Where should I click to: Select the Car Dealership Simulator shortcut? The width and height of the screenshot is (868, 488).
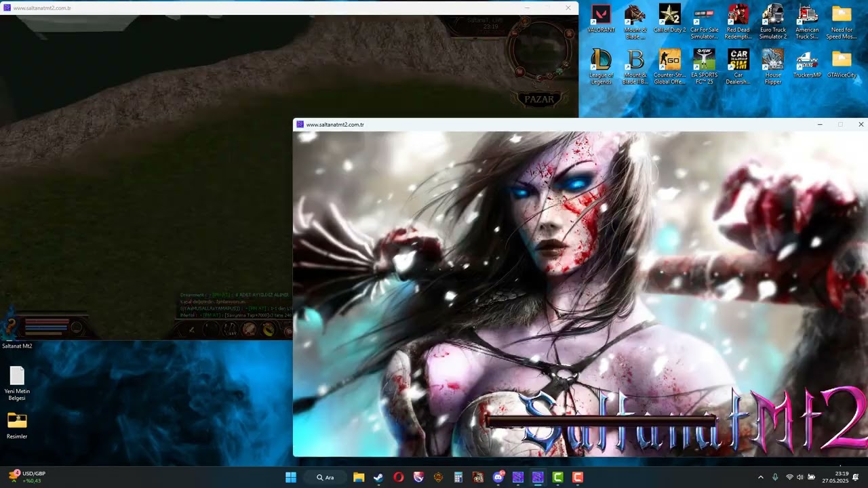click(738, 66)
